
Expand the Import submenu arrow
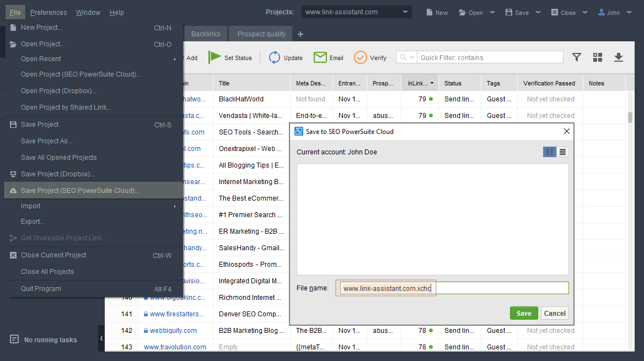175,206
